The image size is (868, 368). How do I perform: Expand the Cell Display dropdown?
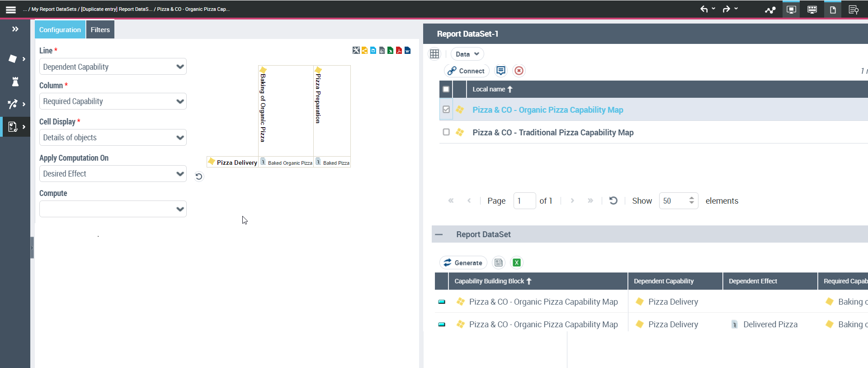point(113,138)
